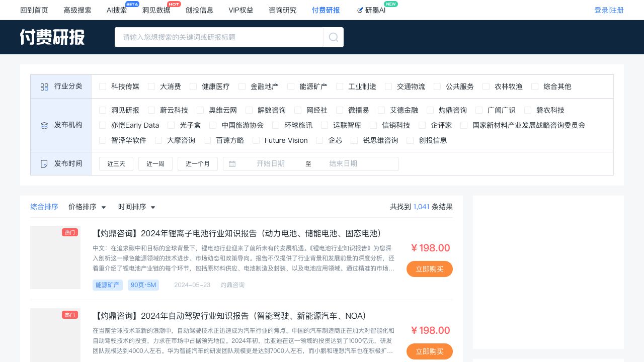This screenshot has height=362, width=644.
Task: Click the 付费研报 logo in header
Action: 52,37
